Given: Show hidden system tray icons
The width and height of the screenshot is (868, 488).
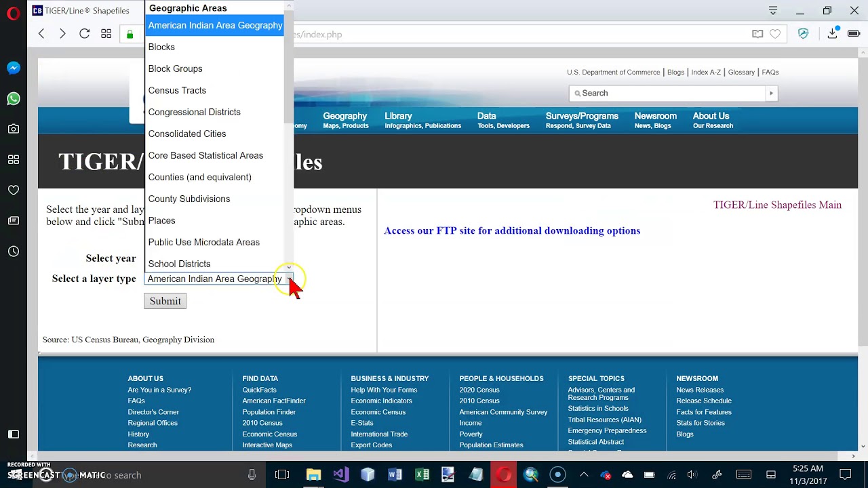Looking at the screenshot, I should (583, 474).
